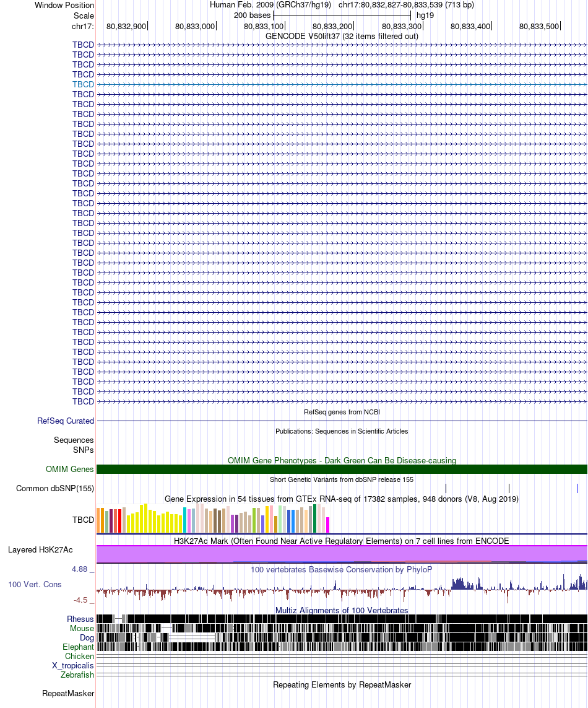Click the 80,833,100 coordinate on ruler
Viewport: 588px width, 708px height.
tap(264, 26)
